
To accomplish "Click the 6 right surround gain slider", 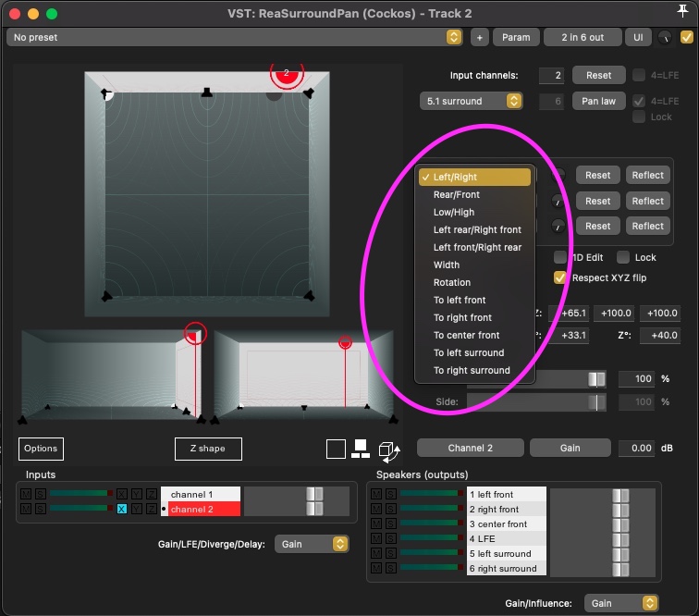I will point(619,568).
